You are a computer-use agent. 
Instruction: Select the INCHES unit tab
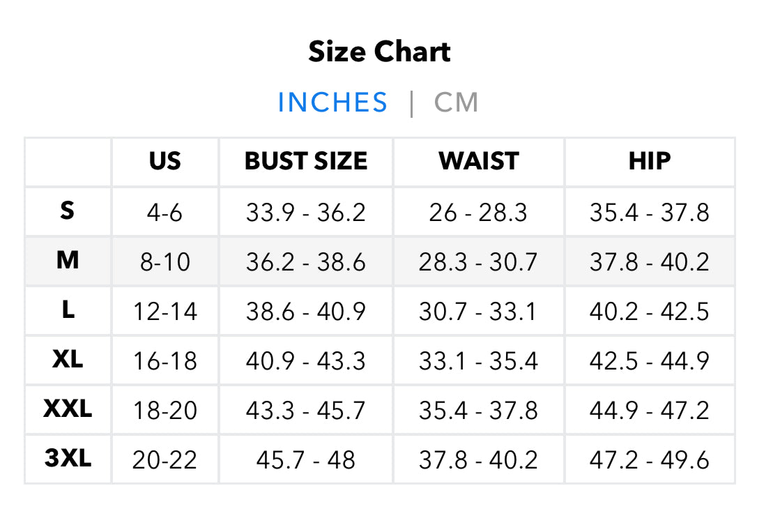pyautogui.click(x=333, y=102)
